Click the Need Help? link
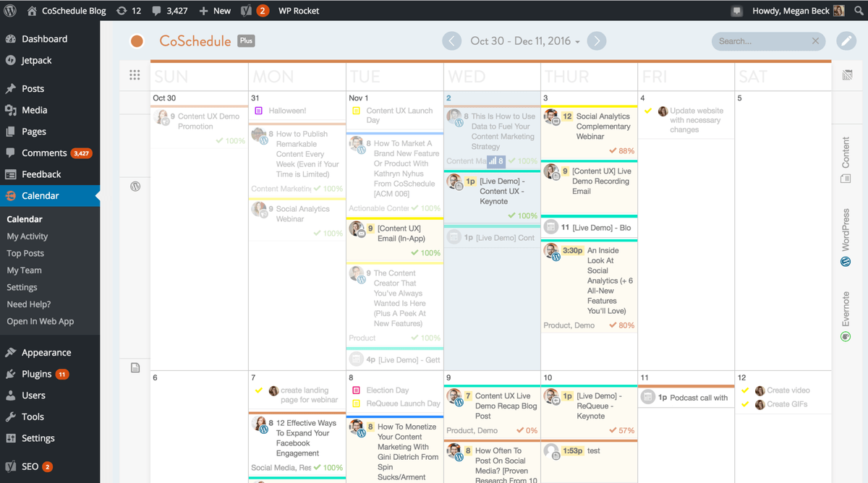Screen dimensions: 868x483 click(x=29, y=304)
